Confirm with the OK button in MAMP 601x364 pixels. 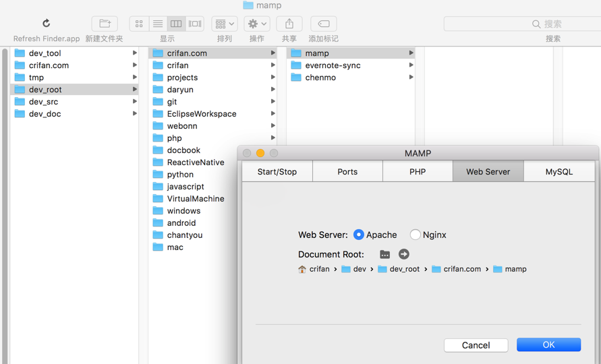[x=548, y=344]
